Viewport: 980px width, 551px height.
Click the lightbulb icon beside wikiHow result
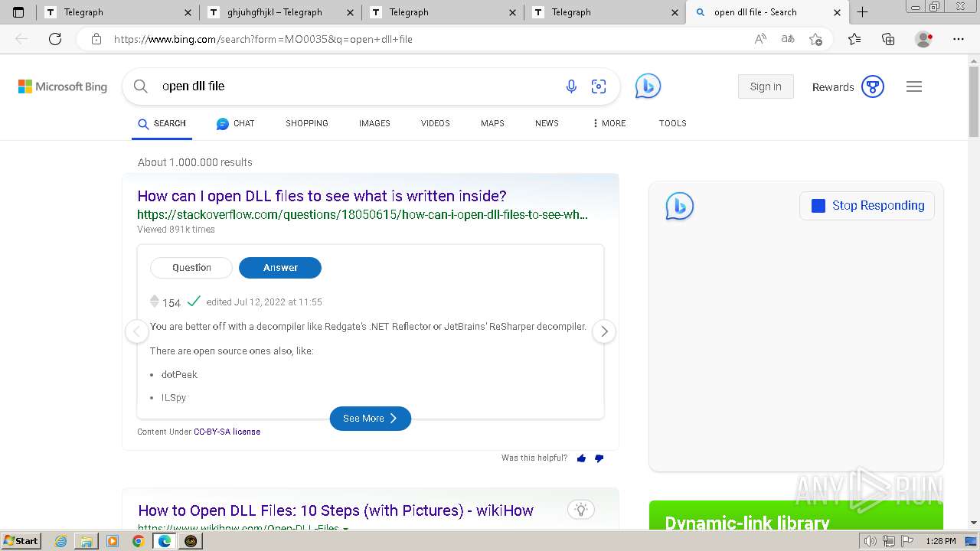[x=581, y=510]
